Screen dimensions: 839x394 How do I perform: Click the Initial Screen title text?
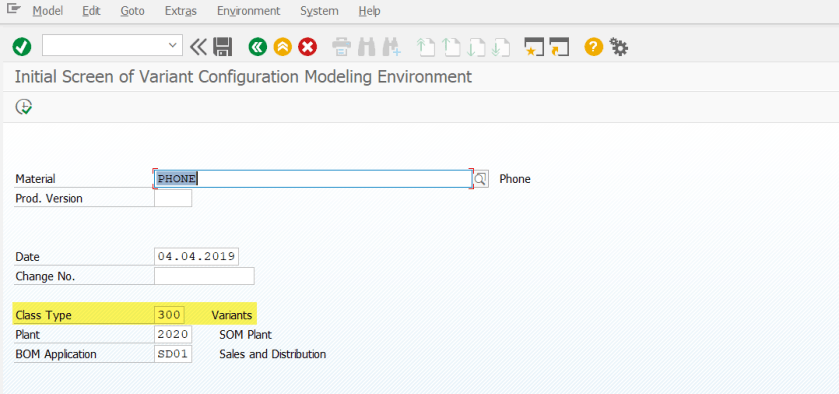(x=243, y=77)
